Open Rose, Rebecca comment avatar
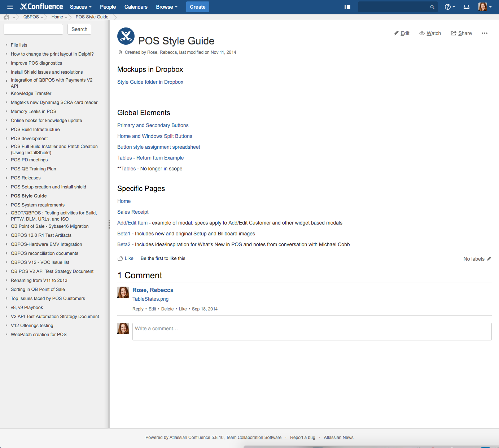 pyautogui.click(x=123, y=292)
